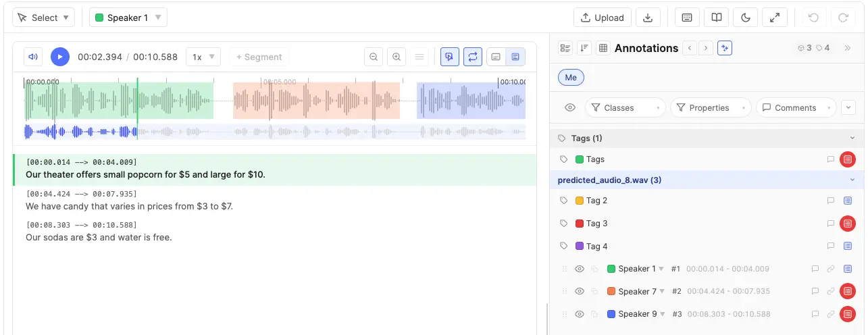
Task: Hide the Speaker 9 annotation with eye icon
Action: [579, 314]
